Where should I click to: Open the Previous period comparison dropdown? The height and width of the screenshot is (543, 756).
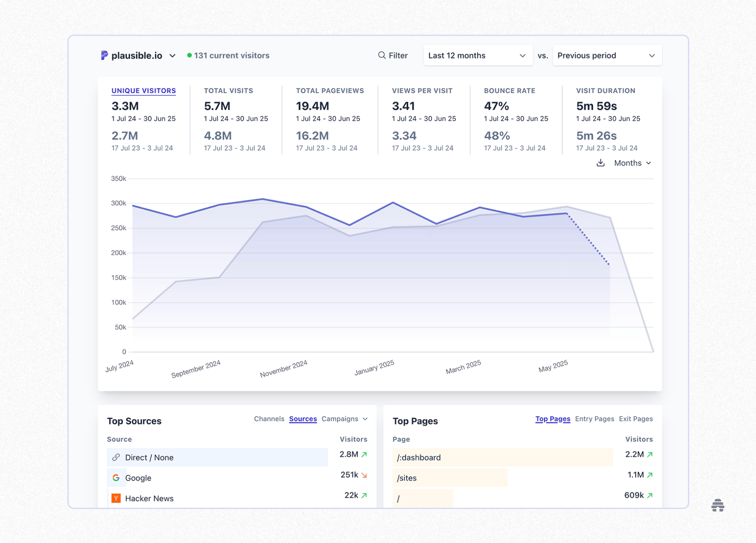pos(606,55)
